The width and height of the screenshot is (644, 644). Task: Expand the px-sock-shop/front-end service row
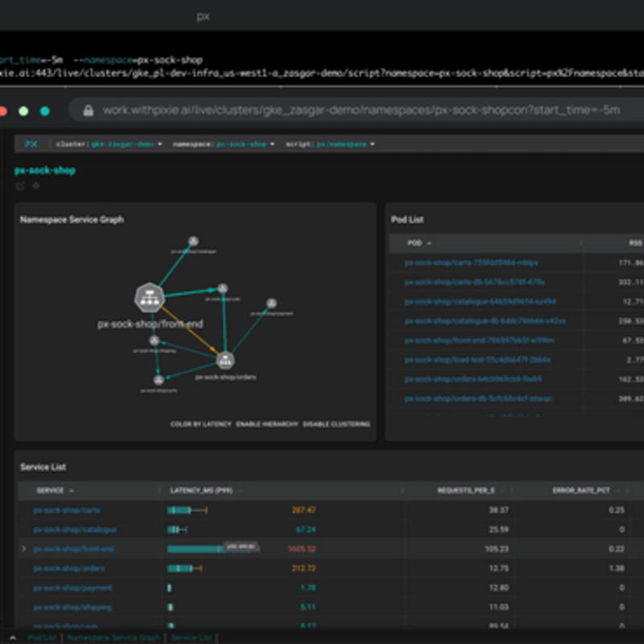pos(24,549)
